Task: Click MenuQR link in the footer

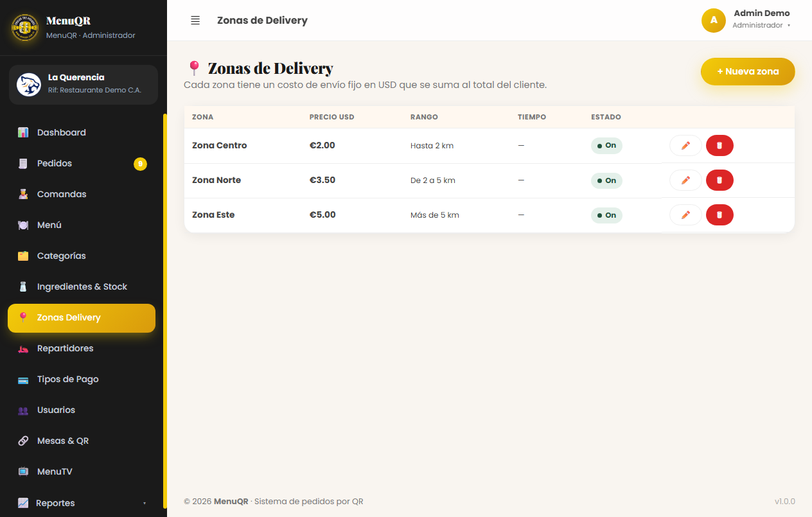Action: click(231, 501)
